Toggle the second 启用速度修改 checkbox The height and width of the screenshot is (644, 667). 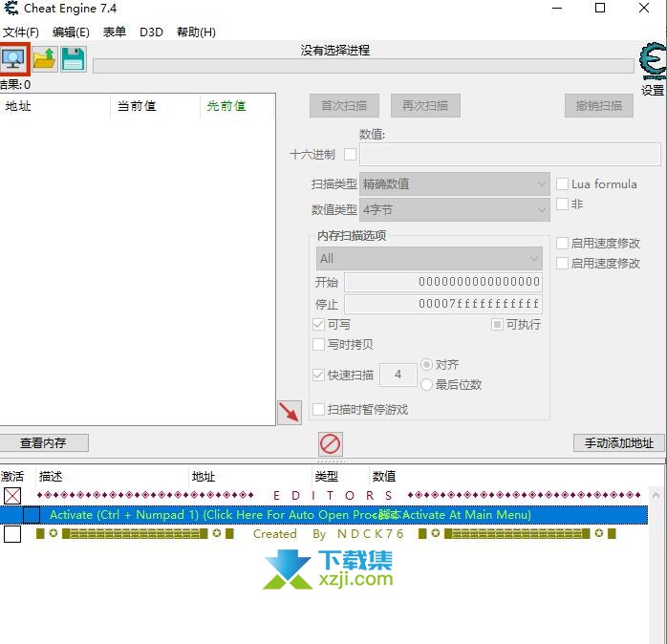tap(562, 263)
